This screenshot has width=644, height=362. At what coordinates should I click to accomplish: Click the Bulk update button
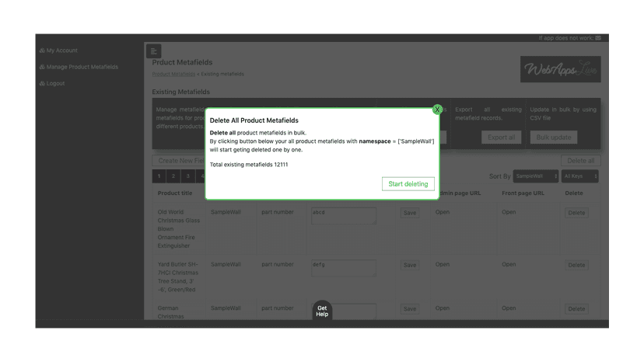tap(553, 137)
